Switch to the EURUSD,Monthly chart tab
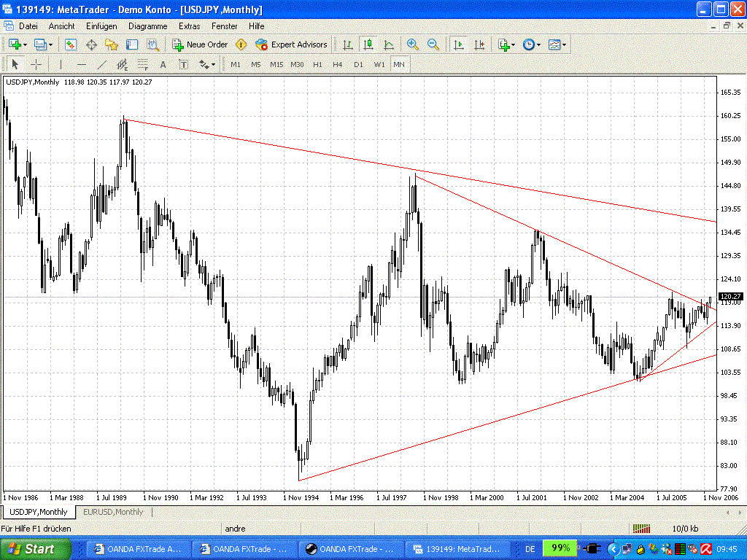Screen dimensions: 747x560 pos(113,512)
